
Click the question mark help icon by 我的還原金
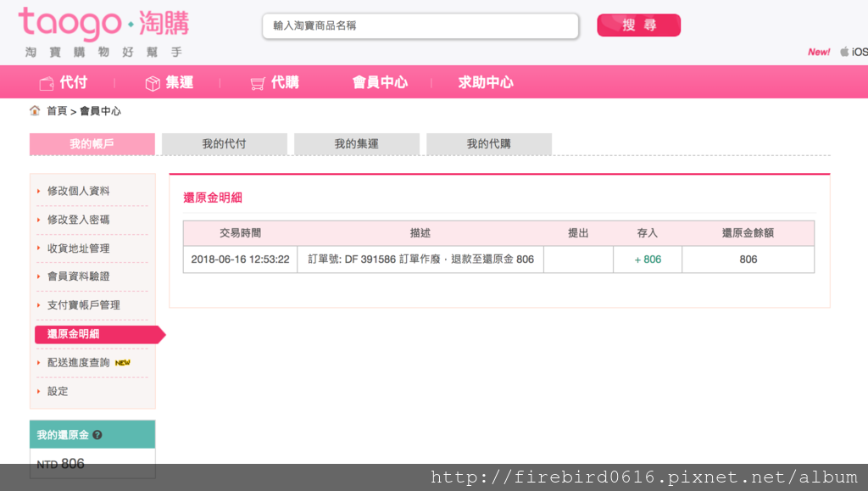(97, 435)
